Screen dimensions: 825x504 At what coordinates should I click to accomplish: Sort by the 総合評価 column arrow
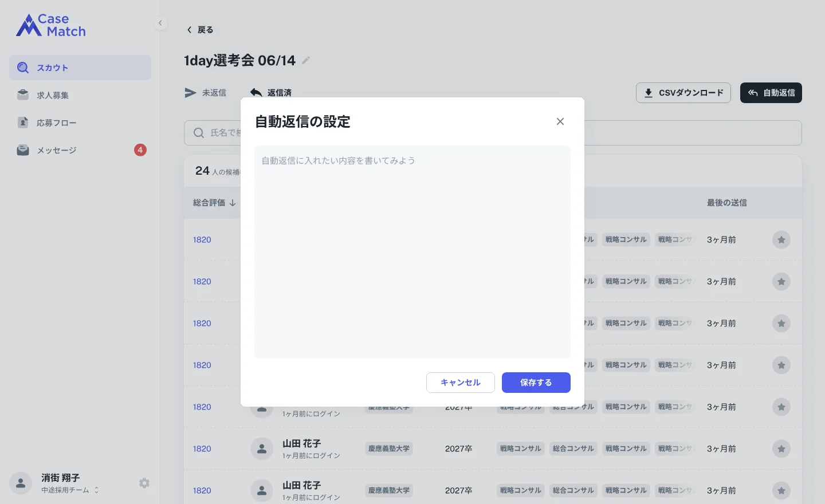tap(233, 203)
